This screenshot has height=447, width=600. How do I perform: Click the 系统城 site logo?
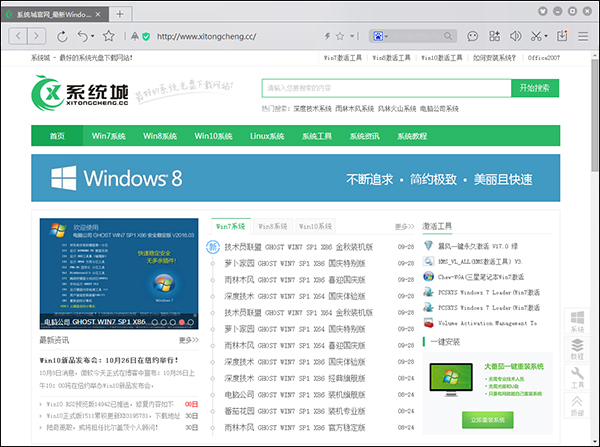80,93
